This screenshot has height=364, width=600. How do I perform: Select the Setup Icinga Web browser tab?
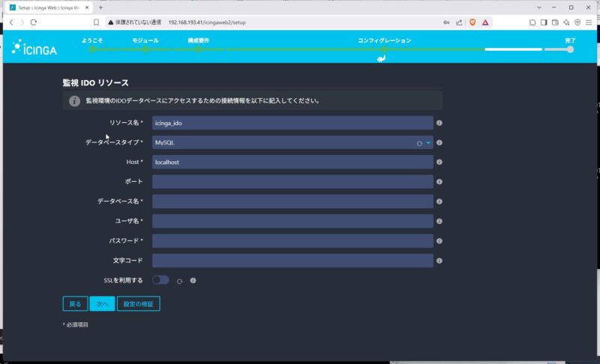48,7
